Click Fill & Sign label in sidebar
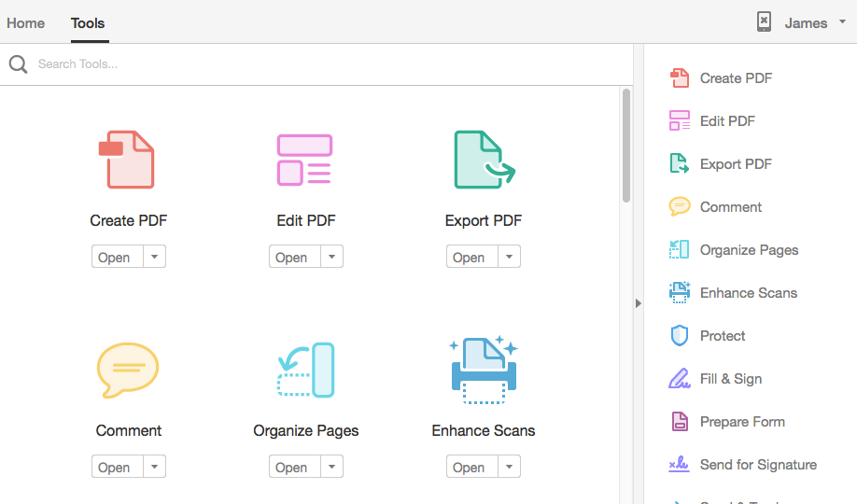Screen dimensions: 857x504 click(731, 379)
